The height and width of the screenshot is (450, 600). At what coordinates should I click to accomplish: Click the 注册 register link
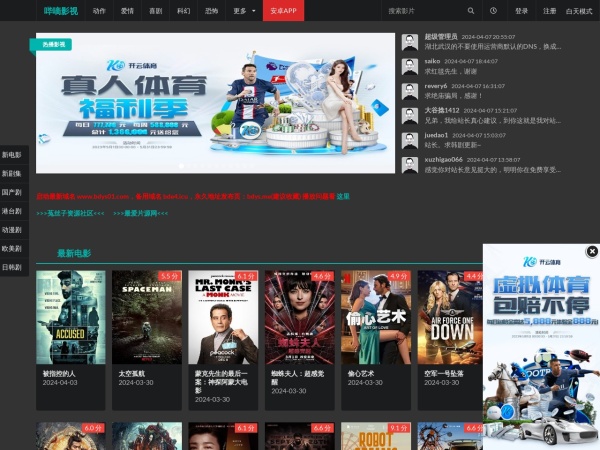click(549, 11)
